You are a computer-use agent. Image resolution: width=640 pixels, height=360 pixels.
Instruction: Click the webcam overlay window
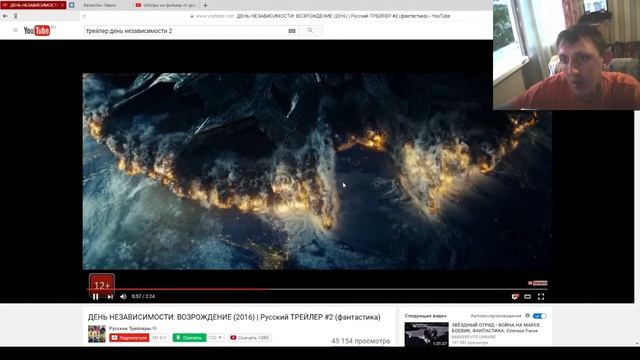coord(567,55)
